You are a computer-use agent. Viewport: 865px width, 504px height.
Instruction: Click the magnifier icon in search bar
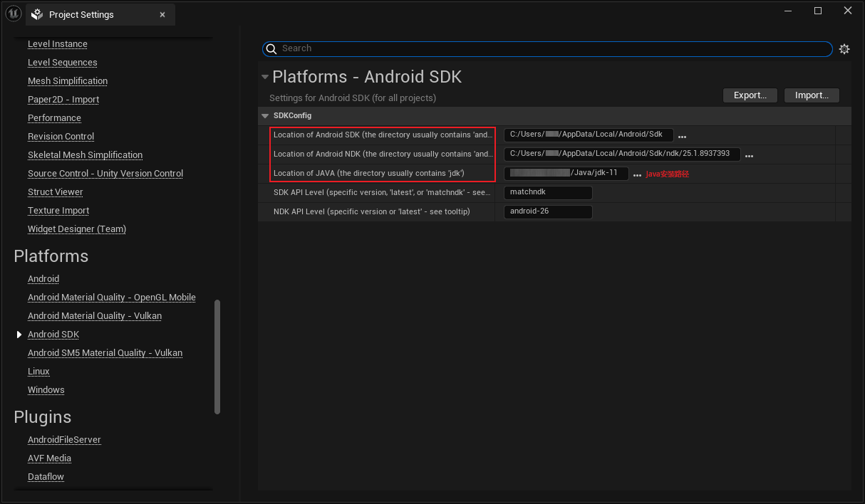tap(271, 49)
